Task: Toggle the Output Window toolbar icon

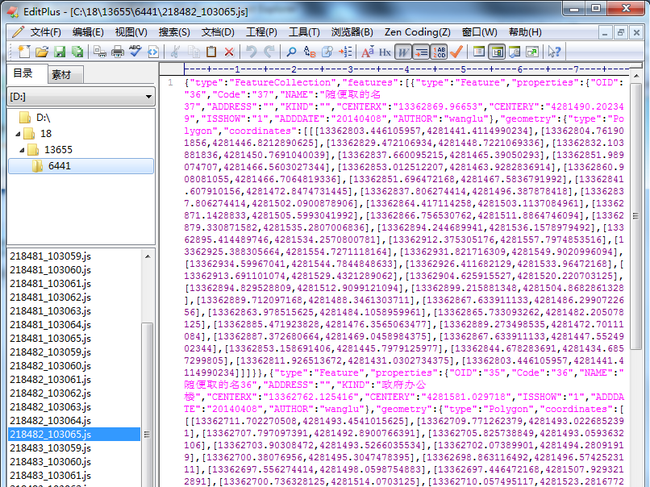Action: 514,52
